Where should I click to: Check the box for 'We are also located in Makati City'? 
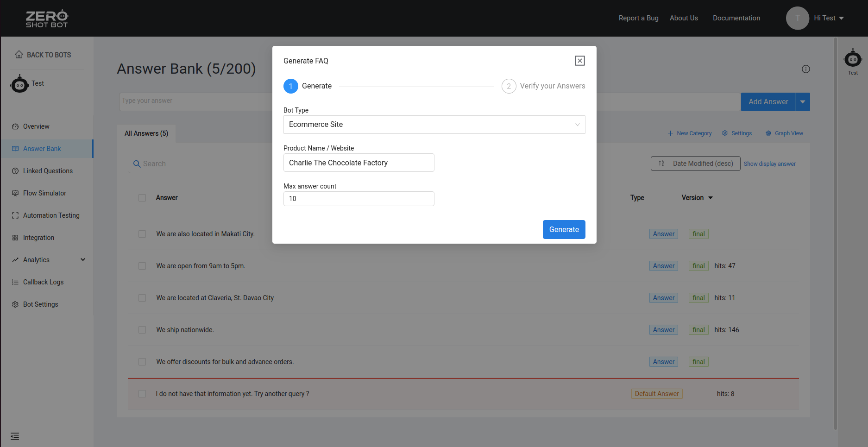[x=142, y=234]
